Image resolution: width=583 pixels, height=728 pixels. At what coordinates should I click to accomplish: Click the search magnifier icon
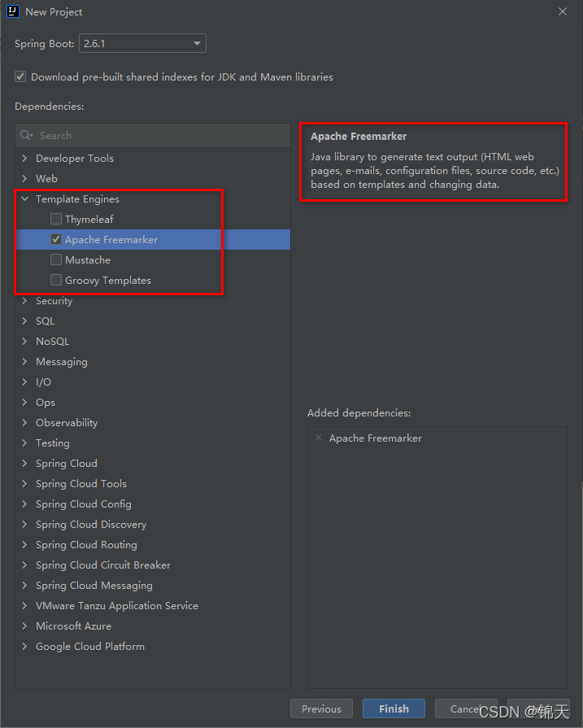coord(27,135)
